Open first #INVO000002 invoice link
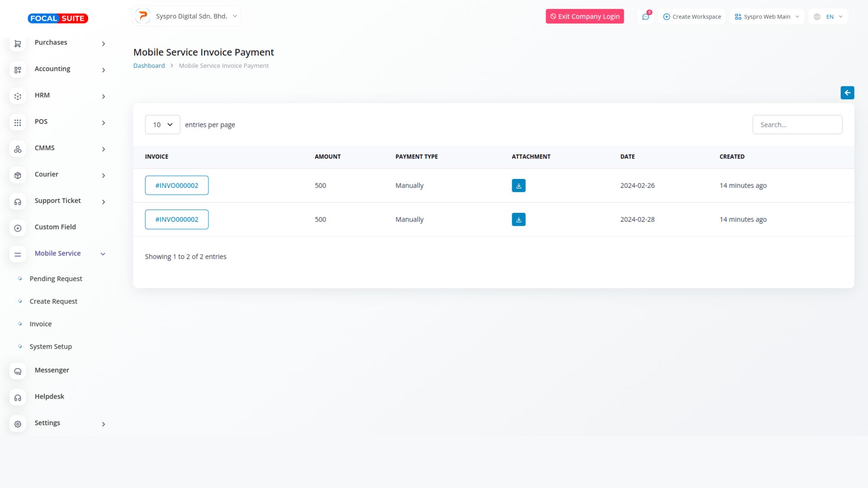 coord(176,185)
